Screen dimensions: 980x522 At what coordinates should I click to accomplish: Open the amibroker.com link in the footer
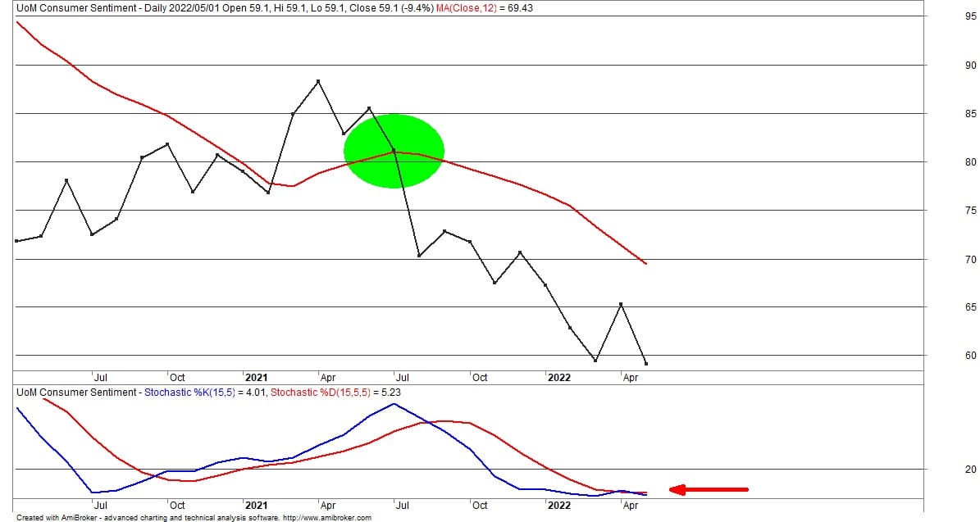pyautogui.click(x=326, y=518)
